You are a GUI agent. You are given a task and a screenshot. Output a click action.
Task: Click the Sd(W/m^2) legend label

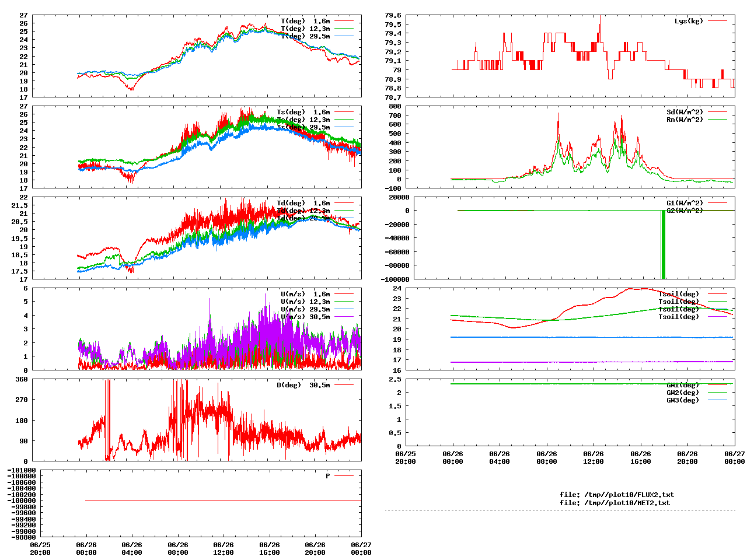click(x=685, y=112)
